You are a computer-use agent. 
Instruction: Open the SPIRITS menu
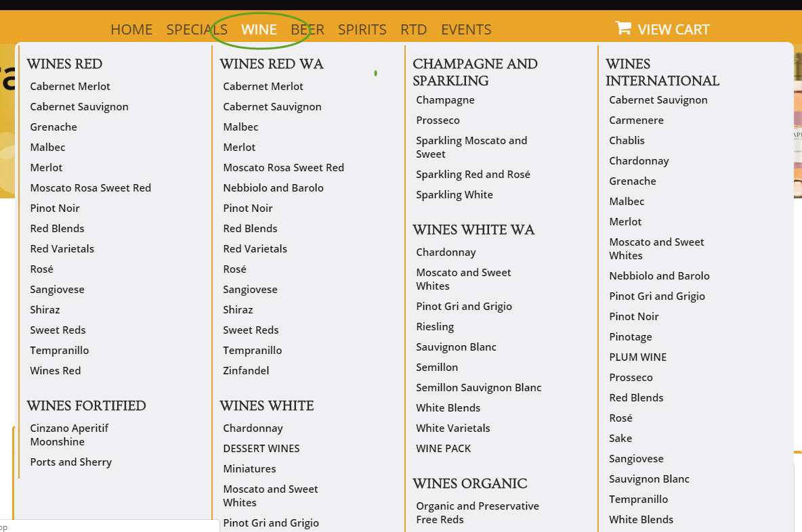(x=362, y=30)
